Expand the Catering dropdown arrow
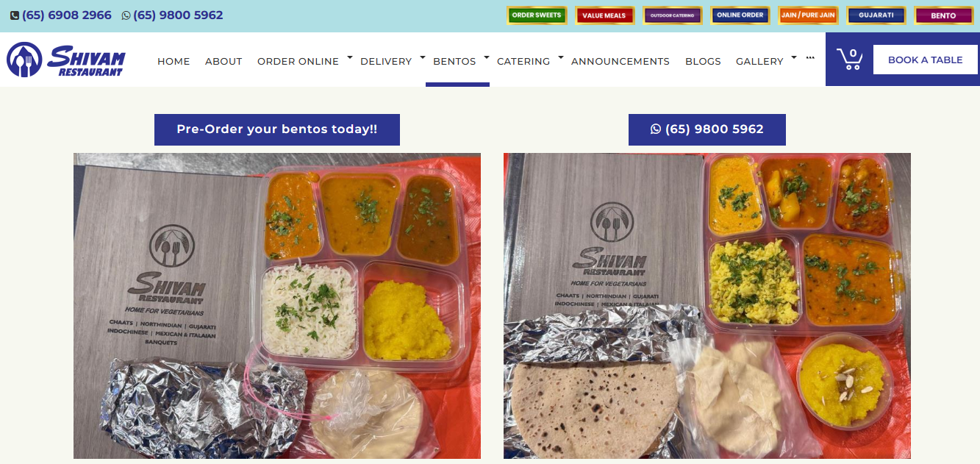980x464 pixels. click(561, 57)
